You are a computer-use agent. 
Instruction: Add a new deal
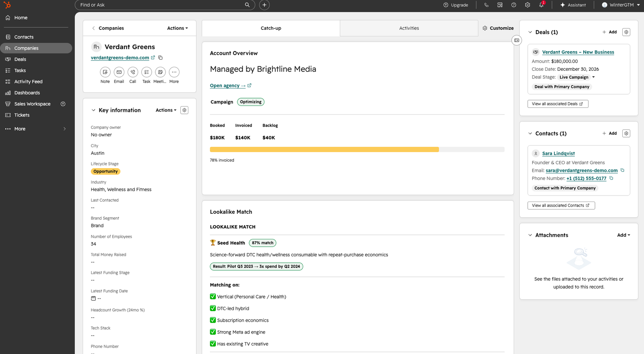[609, 32]
